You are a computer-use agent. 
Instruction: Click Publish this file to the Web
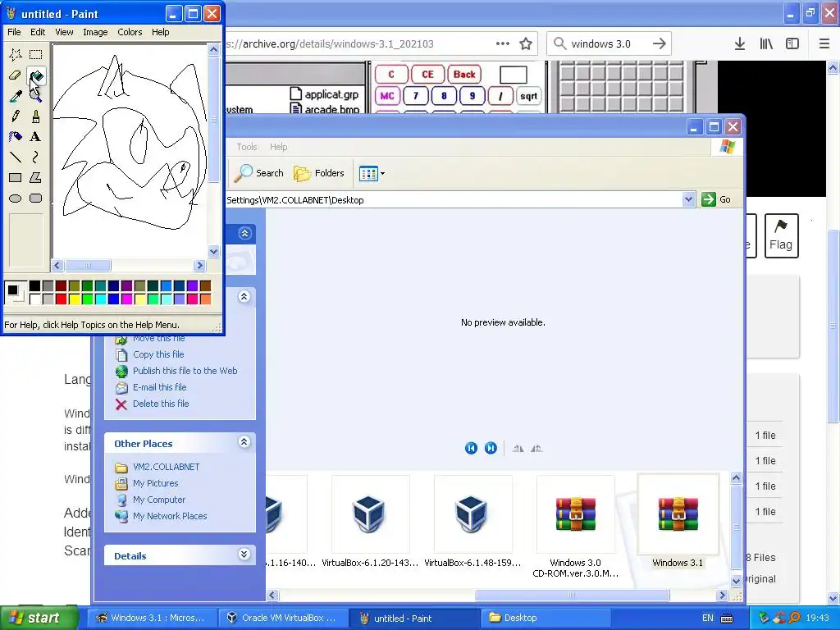(185, 371)
